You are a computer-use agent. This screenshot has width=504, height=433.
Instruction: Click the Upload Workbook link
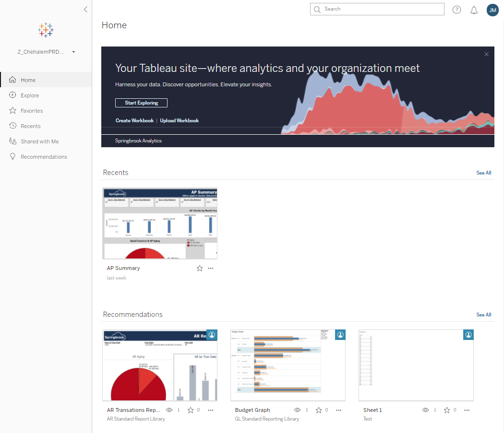pyautogui.click(x=180, y=120)
